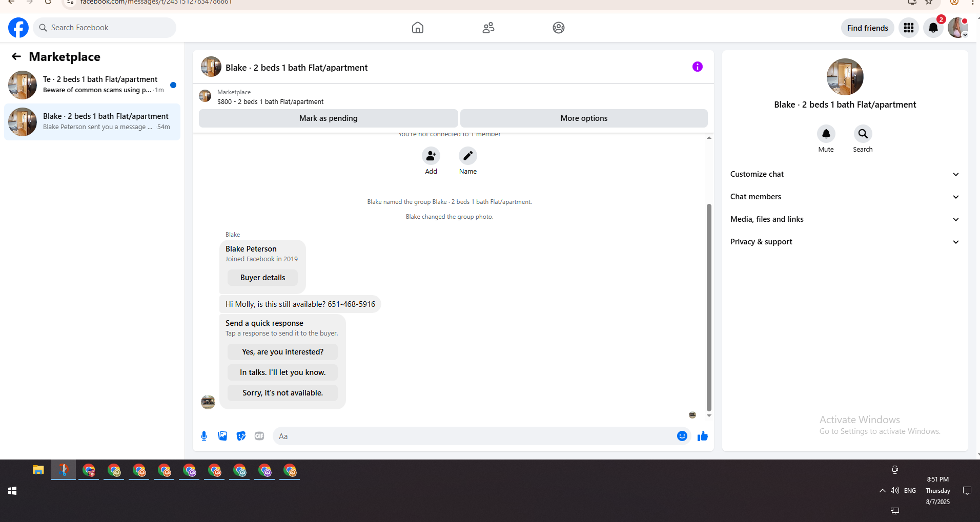Open the Facebook menu grid icon

(x=909, y=28)
